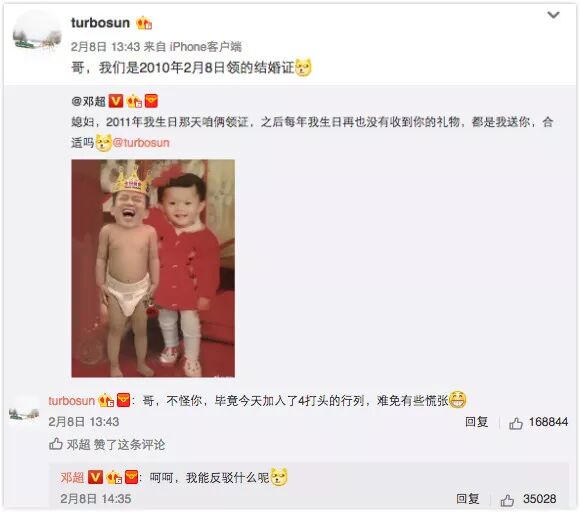The height and width of the screenshot is (512, 580).
Task: Open turbosun name in the comment
Action: tap(72, 401)
